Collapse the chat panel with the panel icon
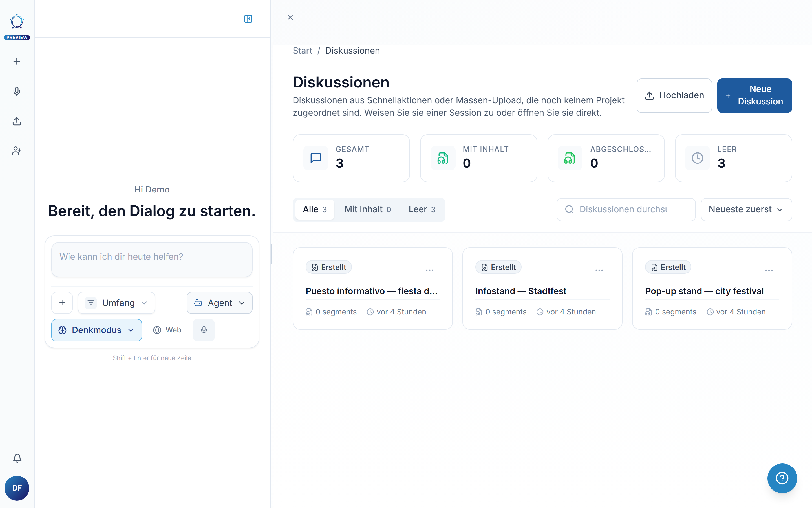812x508 pixels. click(x=248, y=19)
